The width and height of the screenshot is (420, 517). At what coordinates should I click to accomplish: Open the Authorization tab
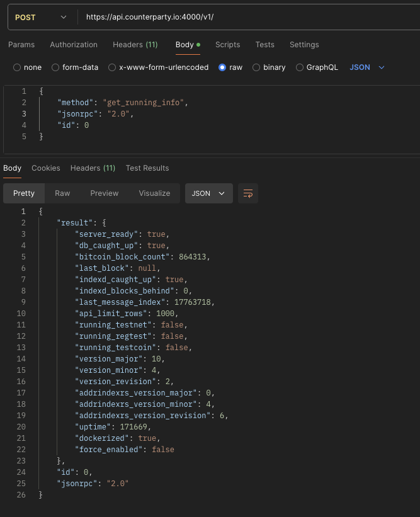pos(74,45)
